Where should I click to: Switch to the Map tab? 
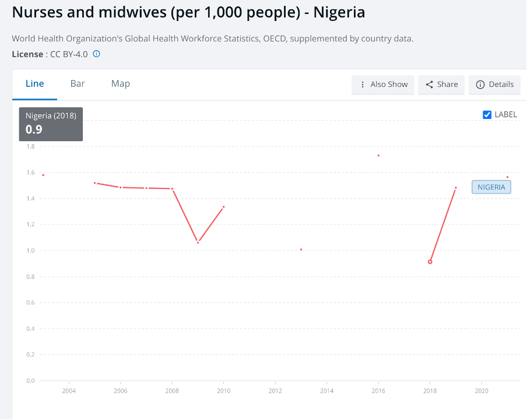(x=120, y=84)
